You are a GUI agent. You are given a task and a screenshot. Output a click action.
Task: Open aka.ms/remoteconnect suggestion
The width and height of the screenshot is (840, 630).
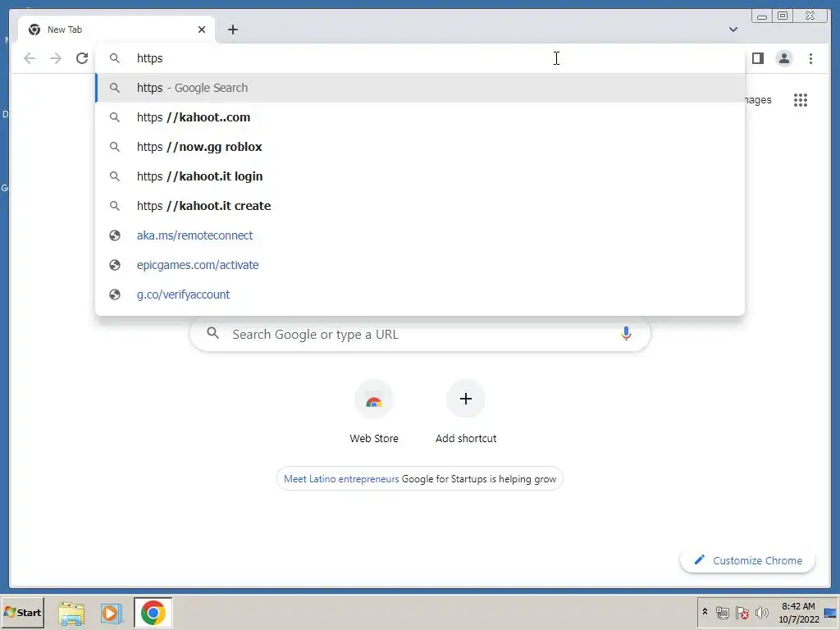tap(420, 235)
